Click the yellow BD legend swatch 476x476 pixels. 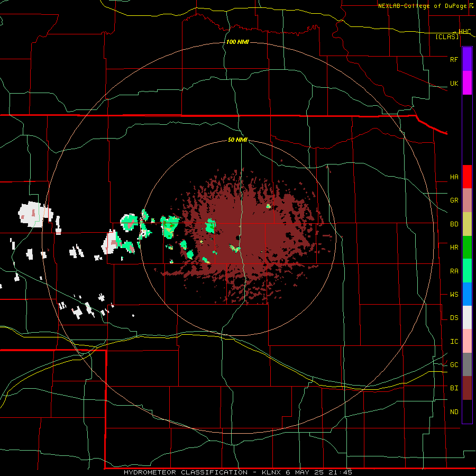pyautogui.click(x=467, y=224)
